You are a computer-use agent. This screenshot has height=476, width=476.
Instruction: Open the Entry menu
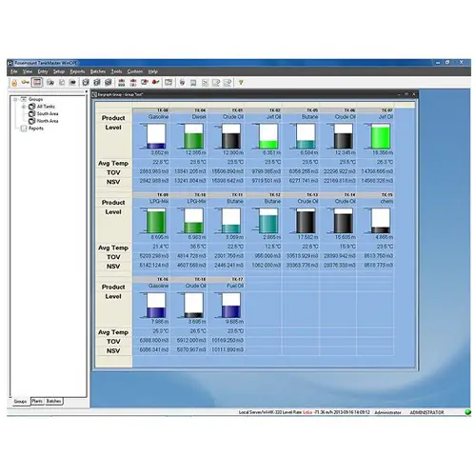pos(43,71)
